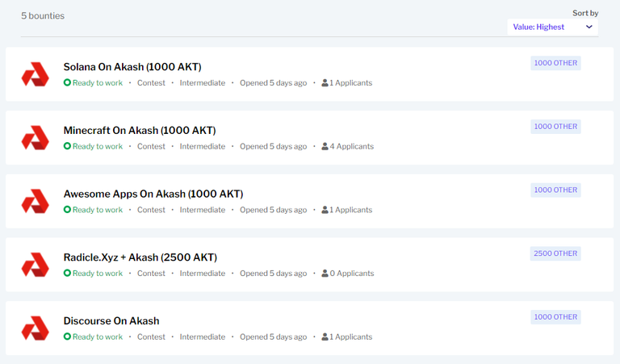Open the Sort by Value: Highest dropdown

(552, 27)
